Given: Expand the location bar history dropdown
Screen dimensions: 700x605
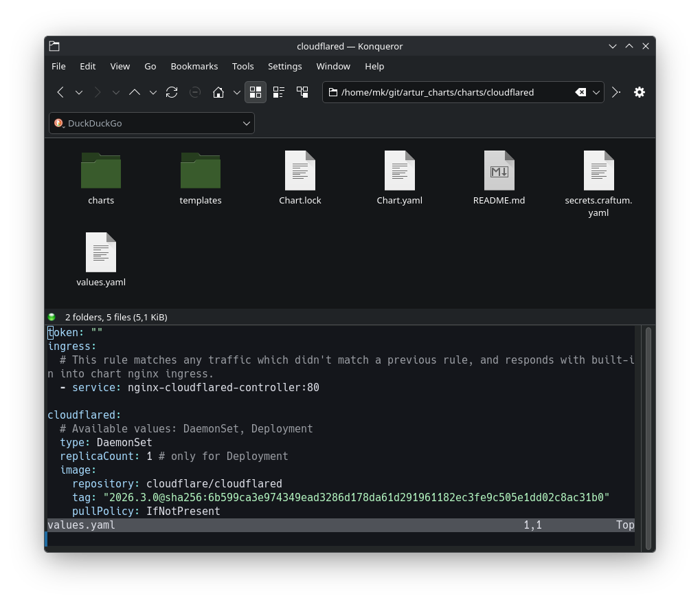Looking at the screenshot, I should [596, 93].
